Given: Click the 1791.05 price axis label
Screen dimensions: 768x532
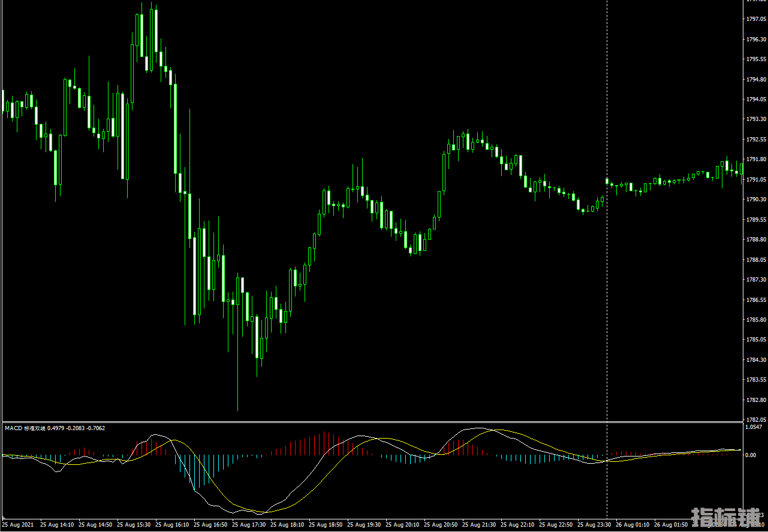Looking at the screenshot, I should pos(755,180).
